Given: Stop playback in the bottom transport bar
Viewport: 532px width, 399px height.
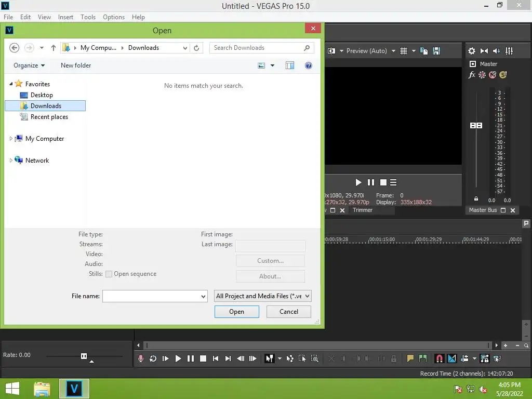Looking at the screenshot, I should 203,358.
